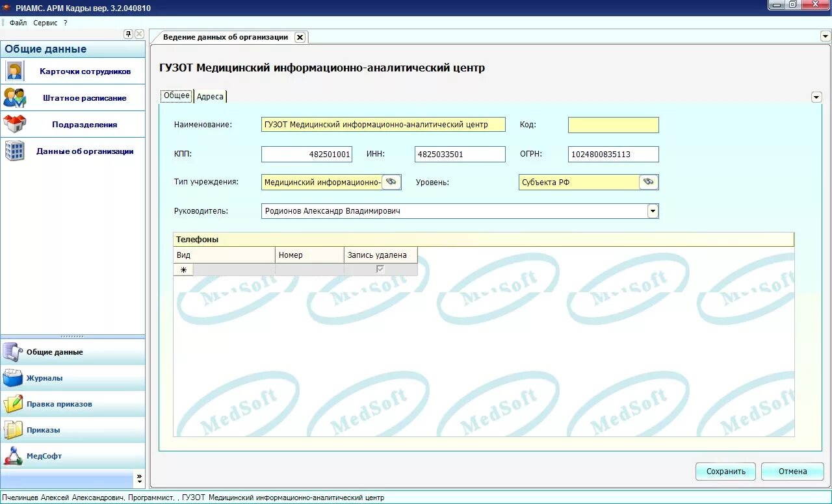Pin the left navigation panel

tap(129, 34)
